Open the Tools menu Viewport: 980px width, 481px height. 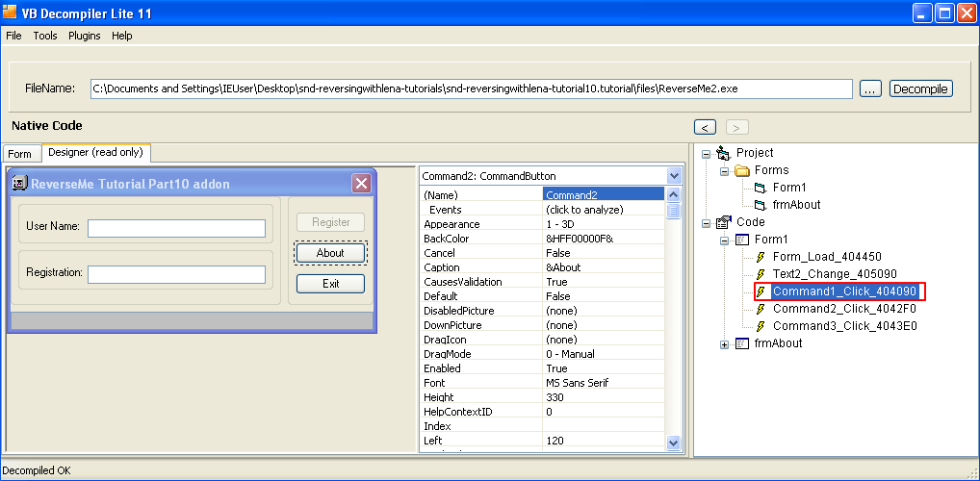tap(45, 36)
